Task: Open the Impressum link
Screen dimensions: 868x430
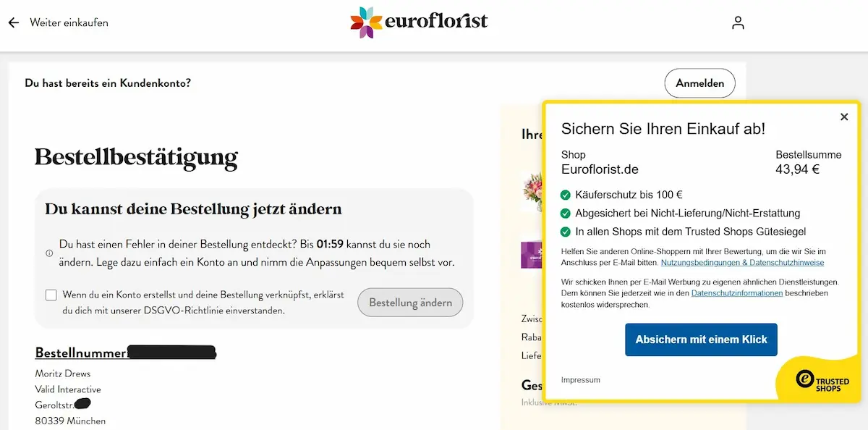Action: [x=581, y=380]
